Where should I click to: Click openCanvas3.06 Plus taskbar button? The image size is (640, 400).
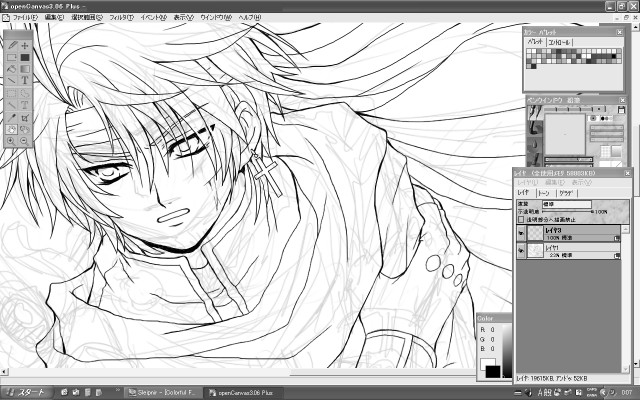tap(243, 393)
